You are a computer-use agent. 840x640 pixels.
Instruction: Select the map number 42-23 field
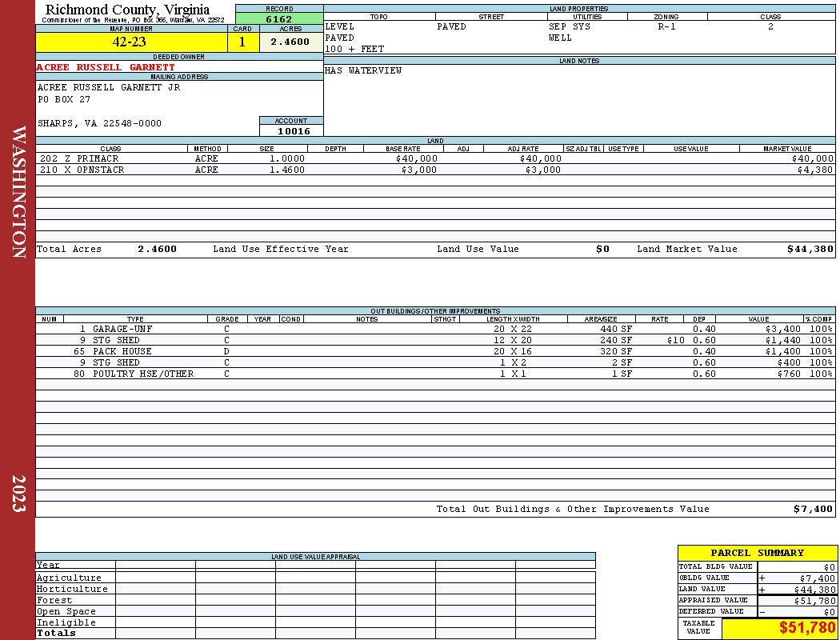point(131,42)
